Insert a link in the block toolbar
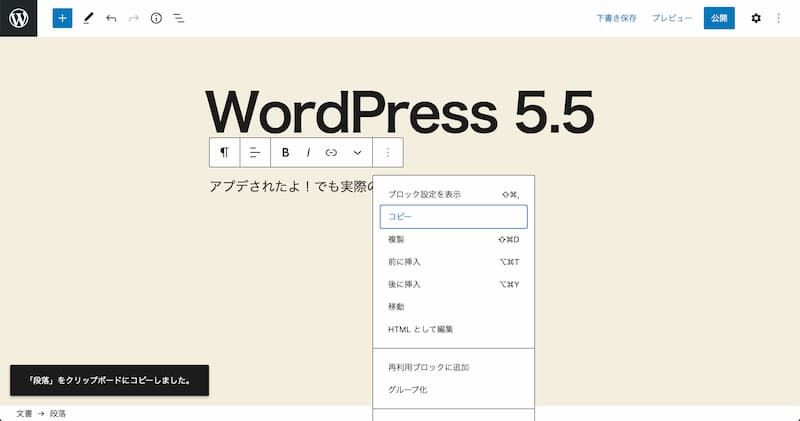The height and width of the screenshot is (421, 800). click(x=331, y=152)
